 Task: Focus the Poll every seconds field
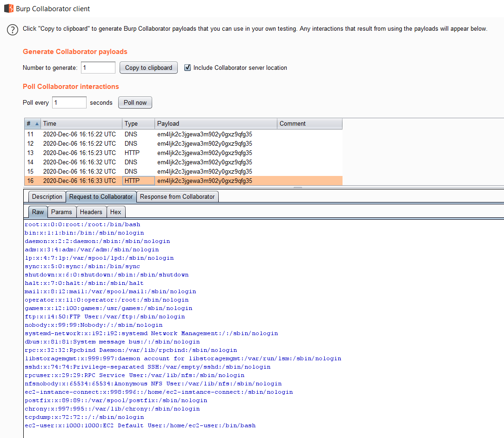(x=69, y=102)
